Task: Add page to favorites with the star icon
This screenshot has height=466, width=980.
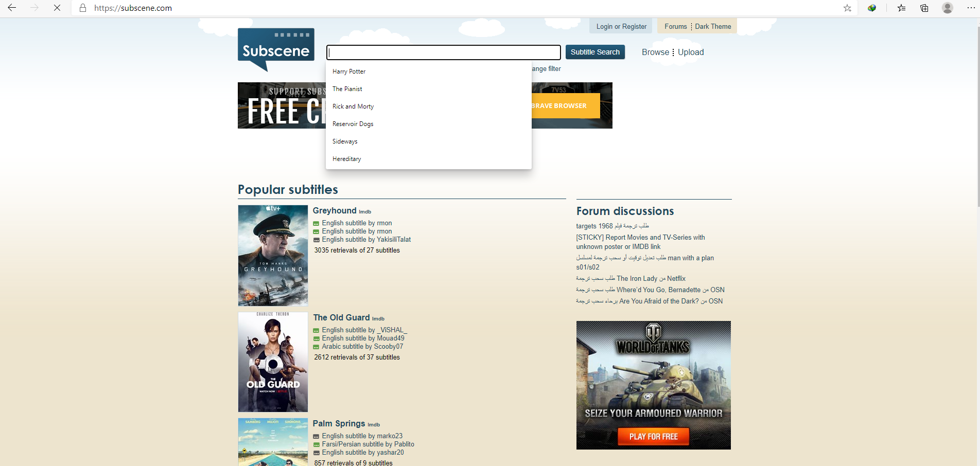Action: coord(847,8)
